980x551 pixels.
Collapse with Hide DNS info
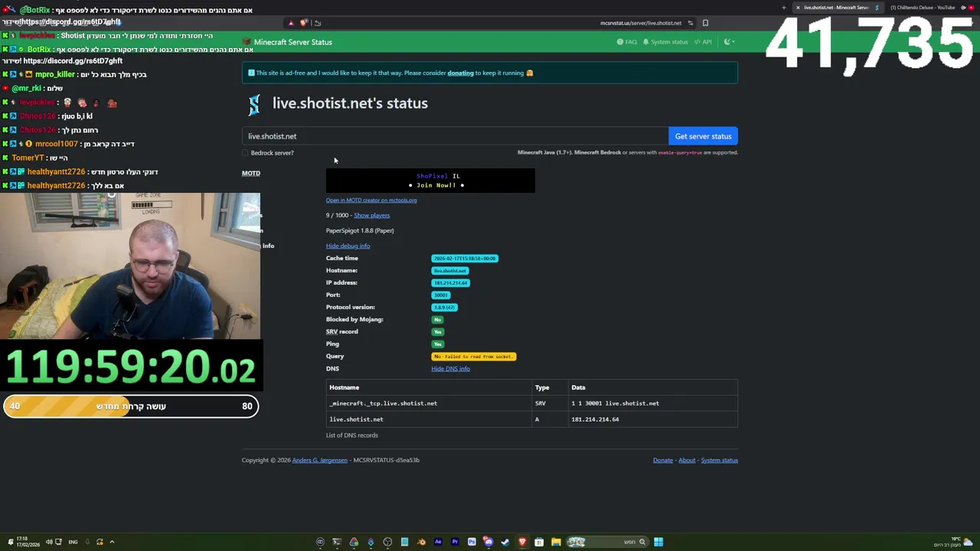point(450,369)
